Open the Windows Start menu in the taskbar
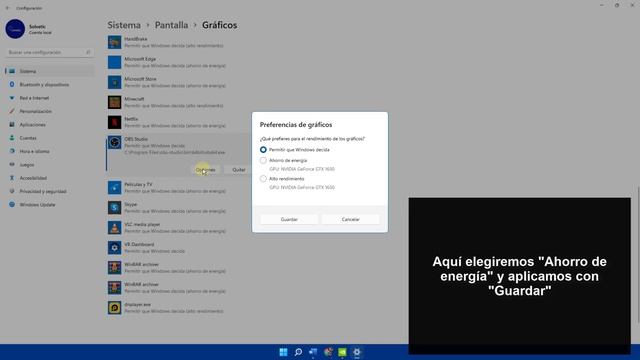Screen dimensions: 640x360 pos(283,352)
